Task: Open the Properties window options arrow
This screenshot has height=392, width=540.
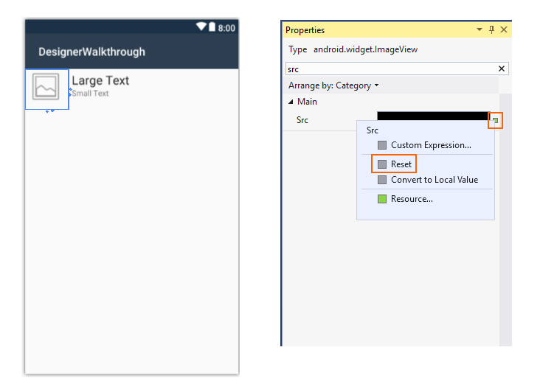Action: tap(480, 30)
